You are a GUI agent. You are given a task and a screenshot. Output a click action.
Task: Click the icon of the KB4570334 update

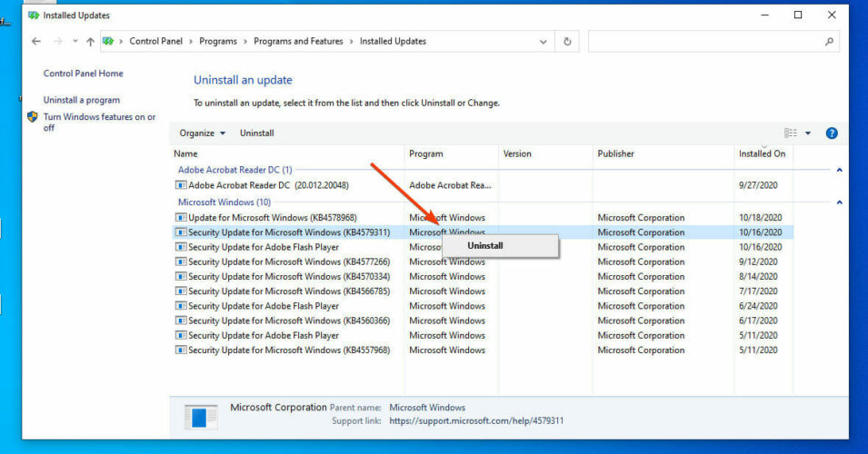[181, 277]
